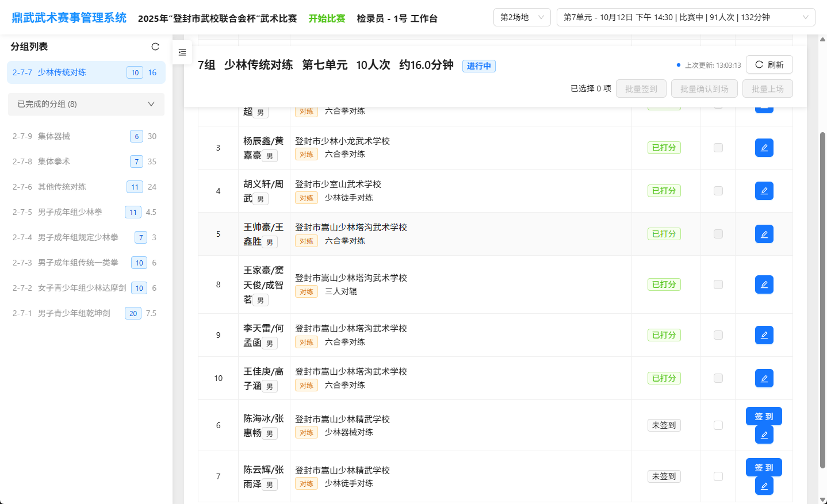Viewport: 827px width, 504px height.
Task: Tick the checkbox for 陈海冰/张惠畅
Action: pos(718,425)
